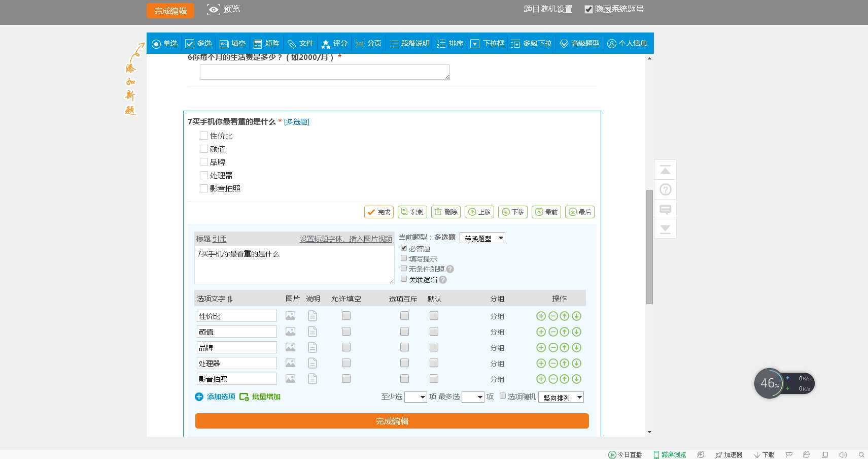Image resolution: width=868 pixels, height=459 pixels.
Task: Click the 删除 delete question button
Action: [x=446, y=212]
